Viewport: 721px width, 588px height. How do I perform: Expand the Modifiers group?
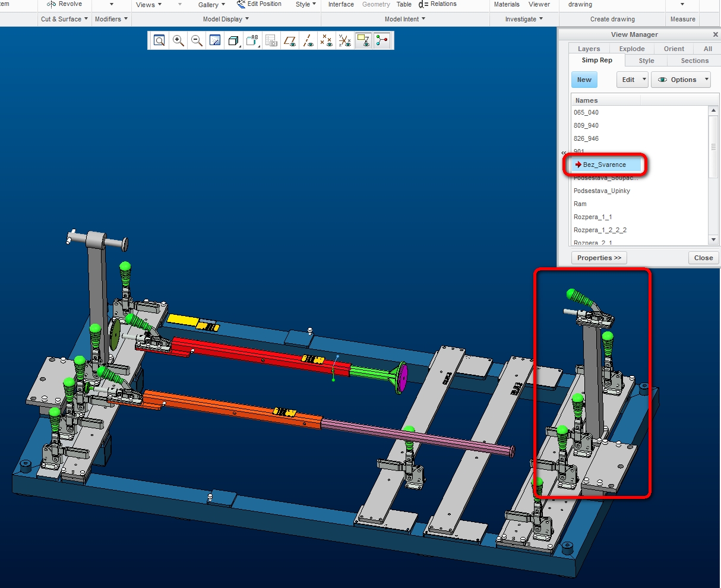[112, 19]
